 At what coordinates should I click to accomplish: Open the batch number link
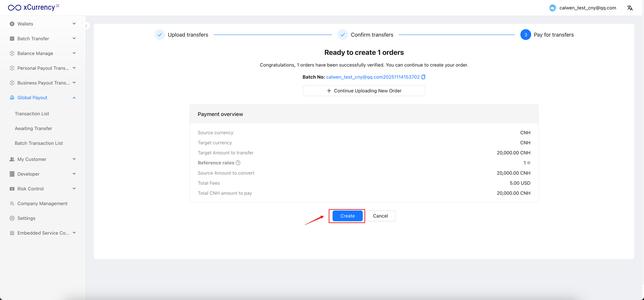click(373, 77)
